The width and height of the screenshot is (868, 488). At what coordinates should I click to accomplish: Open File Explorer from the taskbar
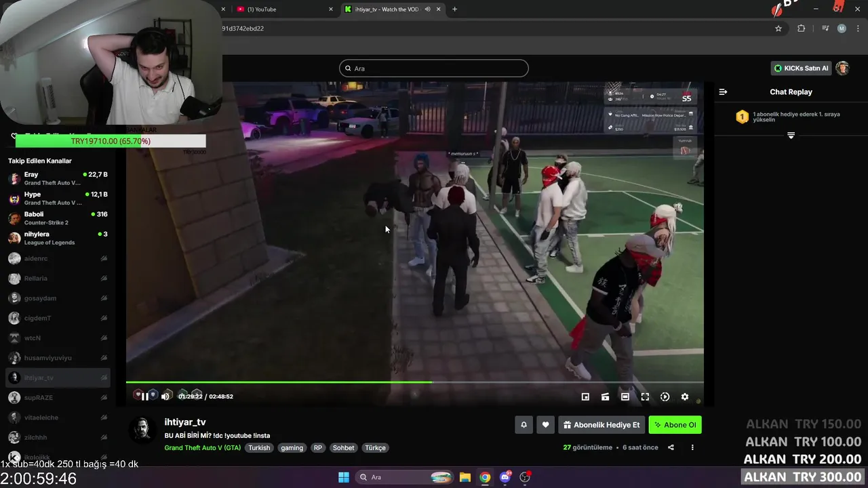[x=465, y=477]
